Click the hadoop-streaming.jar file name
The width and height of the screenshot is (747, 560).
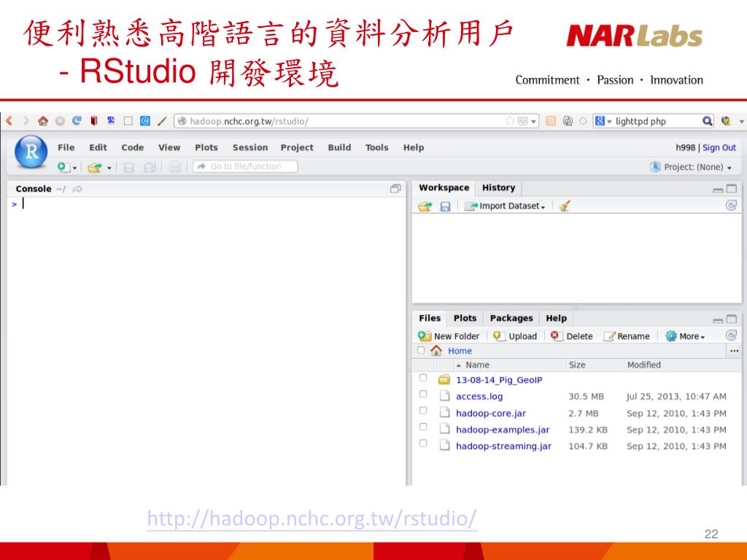tap(503, 446)
